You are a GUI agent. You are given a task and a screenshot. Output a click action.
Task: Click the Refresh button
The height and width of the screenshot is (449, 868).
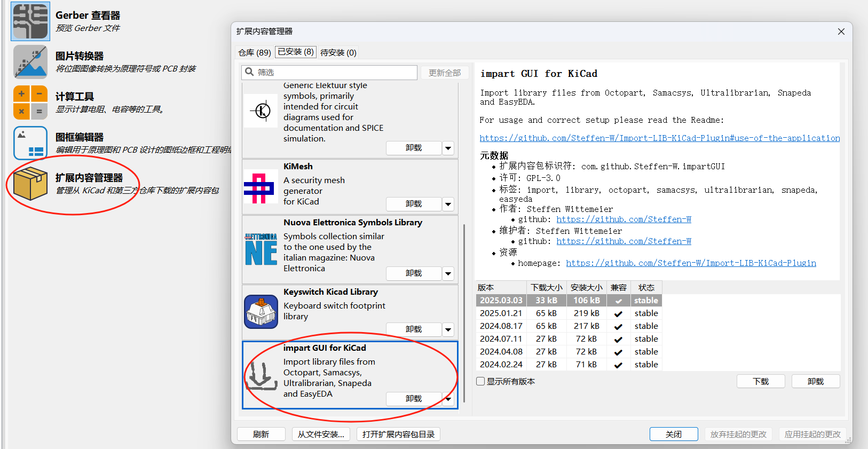tap(261, 434)
